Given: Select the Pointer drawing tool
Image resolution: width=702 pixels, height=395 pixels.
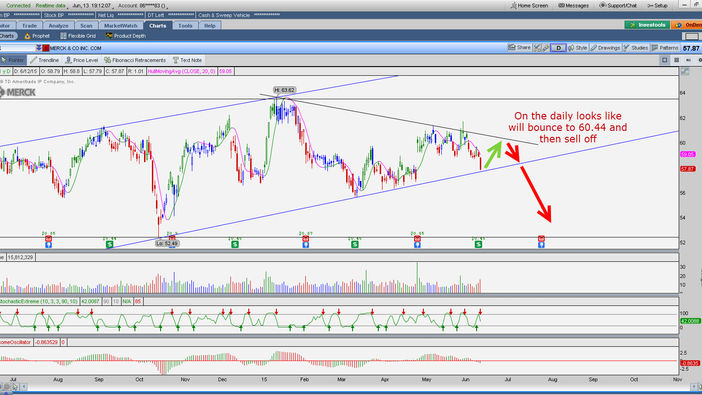Looking at the screenshot, I should [13, 60].
